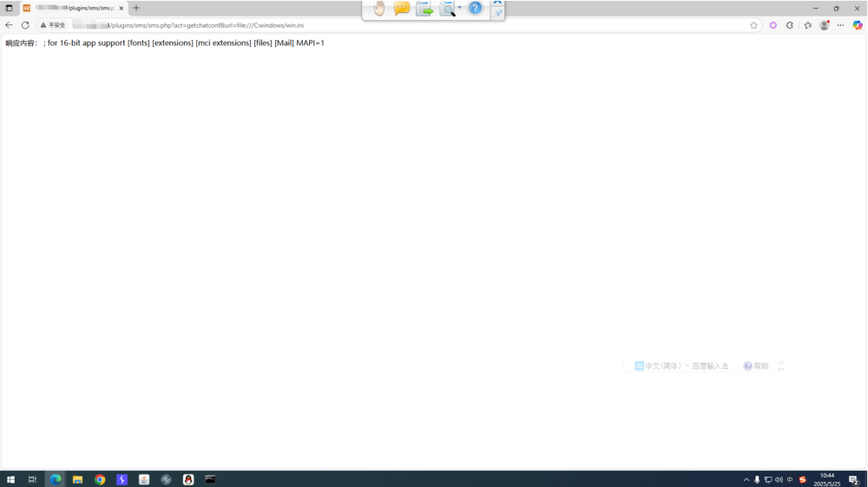Open the Copilot sidebar icon
Viewport: 868px width, 487px height.
(858, 25)
